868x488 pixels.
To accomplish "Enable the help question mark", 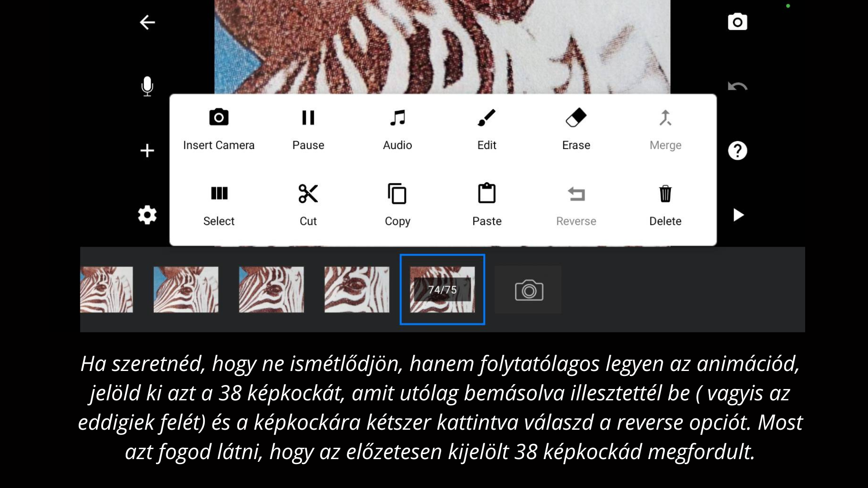I will tap(737, 150).
